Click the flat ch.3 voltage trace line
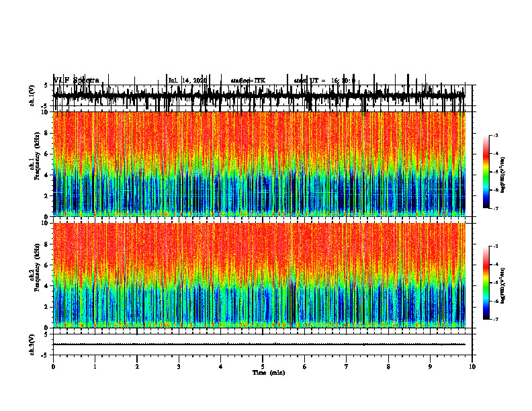Image resolution: width=532 pixels, height=411 pixels. 259,345
